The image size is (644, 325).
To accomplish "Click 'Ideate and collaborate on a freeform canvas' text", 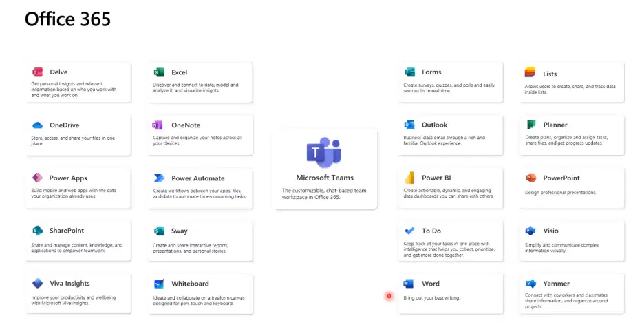I will click(199, 300).
